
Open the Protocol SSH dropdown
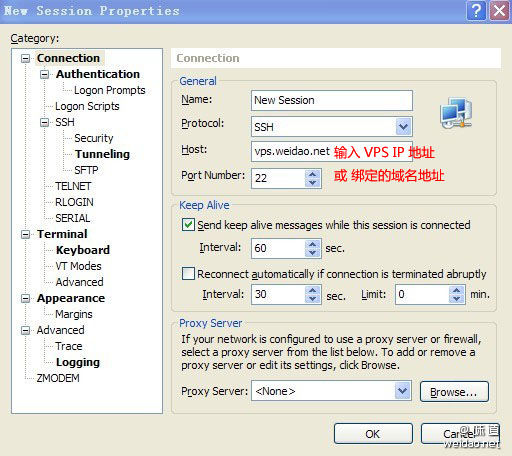point(403,127)
